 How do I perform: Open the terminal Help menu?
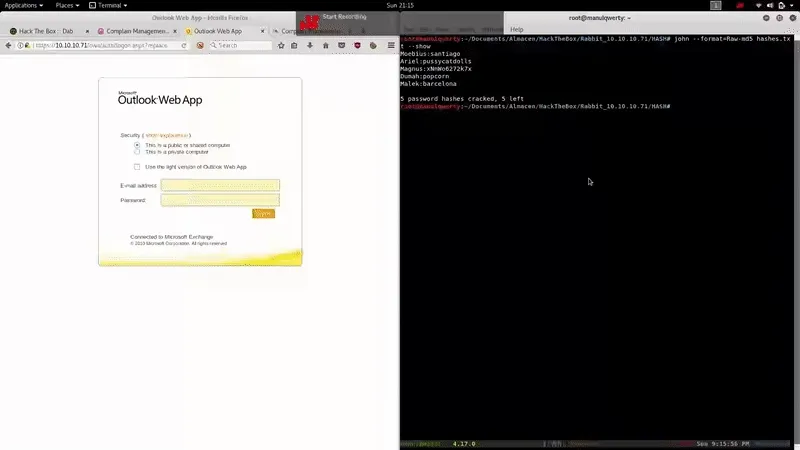pos(517,29)
